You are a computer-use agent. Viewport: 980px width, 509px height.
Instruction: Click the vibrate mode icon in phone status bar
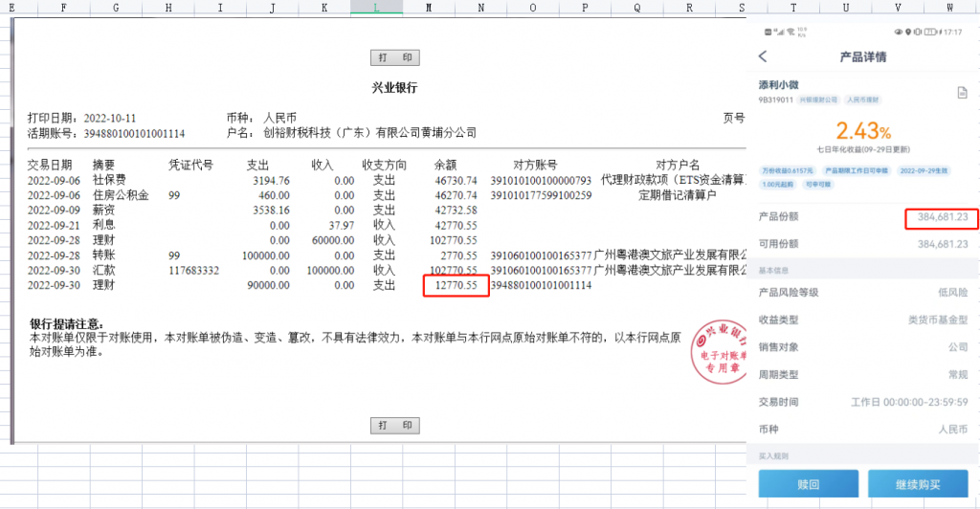[918, 32]
